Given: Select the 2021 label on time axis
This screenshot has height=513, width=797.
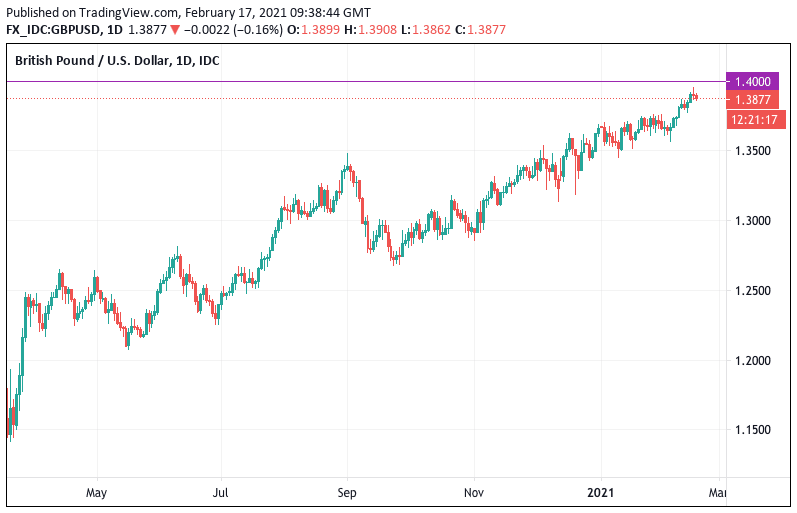Looking at the screenshot, I should point(603,492).
